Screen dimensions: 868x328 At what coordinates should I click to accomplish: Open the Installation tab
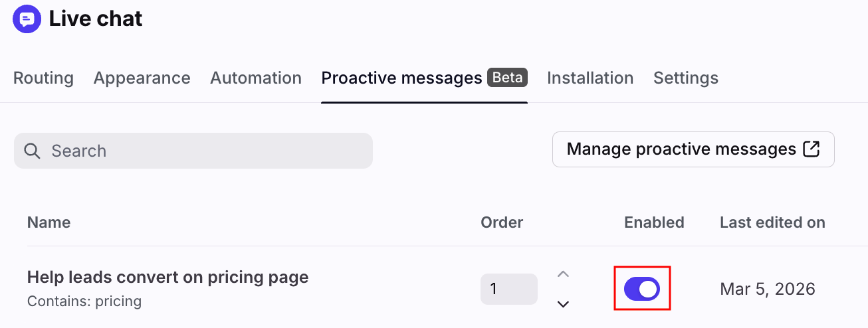click(x=590, y=78)
